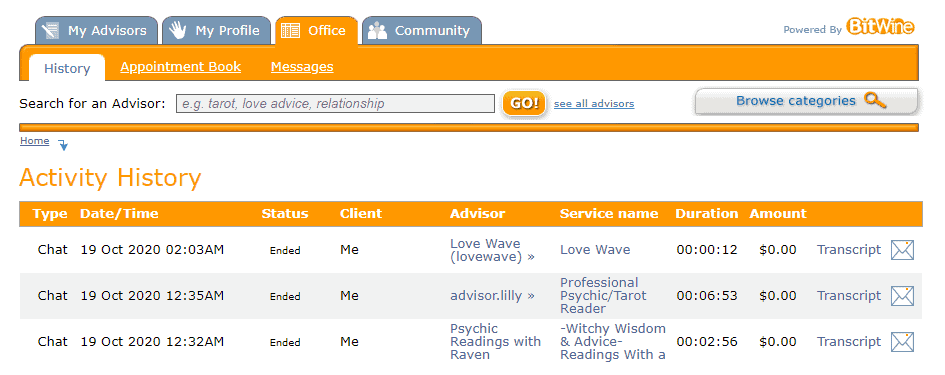Image resolution: width=945 pixels, height=375 pixels.
Task: Focus the Search for an Advisor field
Action: (x=335, y=104)
